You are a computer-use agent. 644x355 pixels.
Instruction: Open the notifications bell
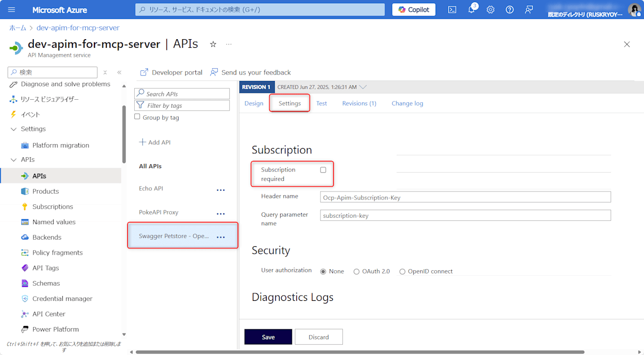[x=472, y=10]
